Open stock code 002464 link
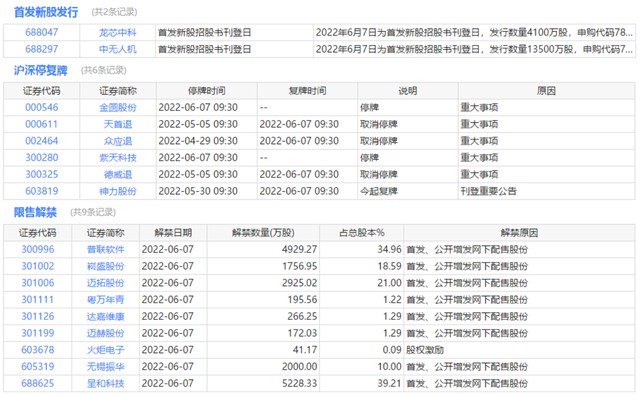 (42, 141)
